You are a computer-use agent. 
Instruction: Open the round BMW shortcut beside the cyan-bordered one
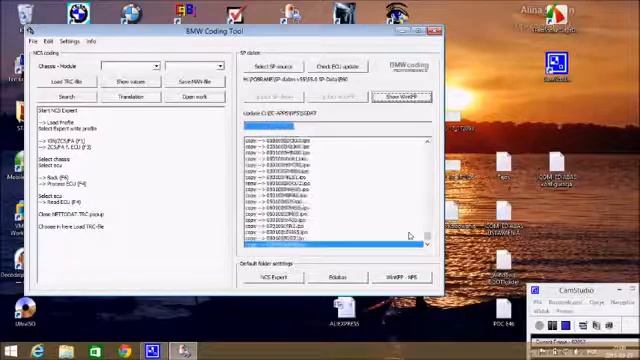[x=131, y=13]
